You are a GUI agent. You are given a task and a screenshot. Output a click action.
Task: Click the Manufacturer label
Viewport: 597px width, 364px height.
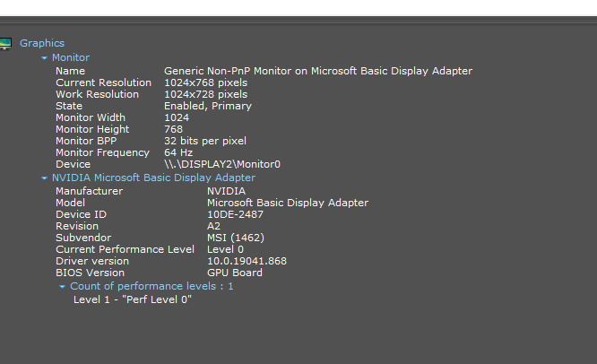89,191
